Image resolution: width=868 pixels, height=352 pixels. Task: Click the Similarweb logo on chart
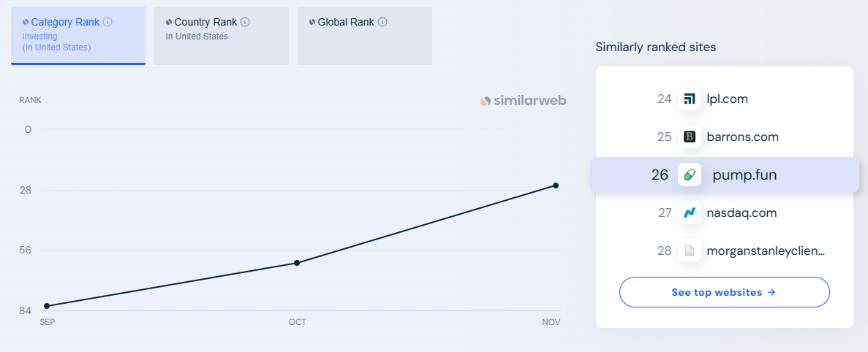coord(523,102)
